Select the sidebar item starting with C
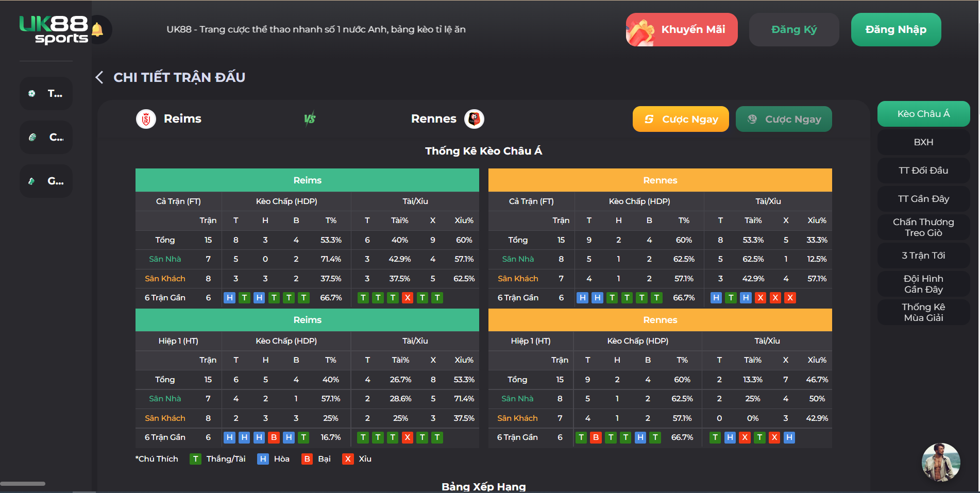This screenshot has height=493, width=980. (46, 137)
